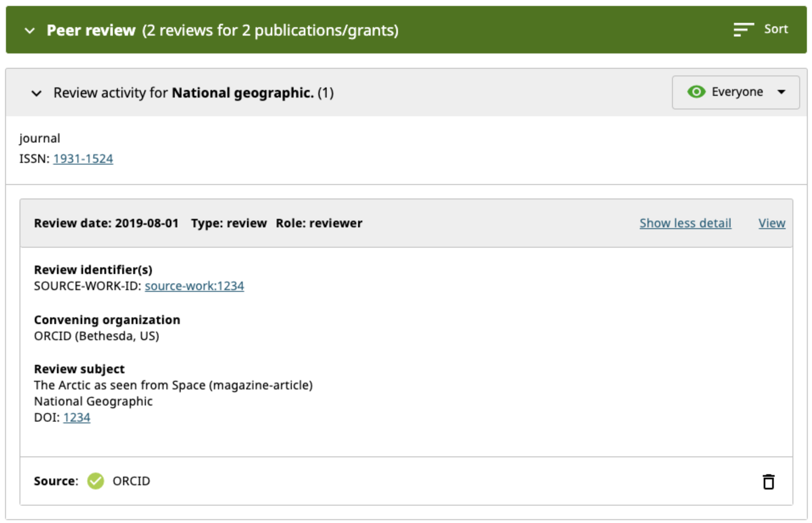Image resolution: width=812 pixels, height=523 pixels.
Task: Collapse Review activity for National geographic
Action: click(x=36, y=93)
